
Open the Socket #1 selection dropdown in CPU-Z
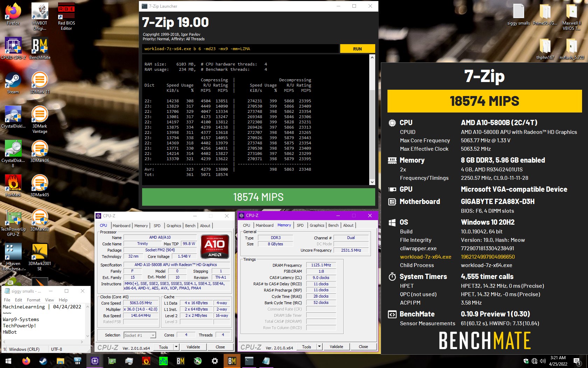point(140,335)
